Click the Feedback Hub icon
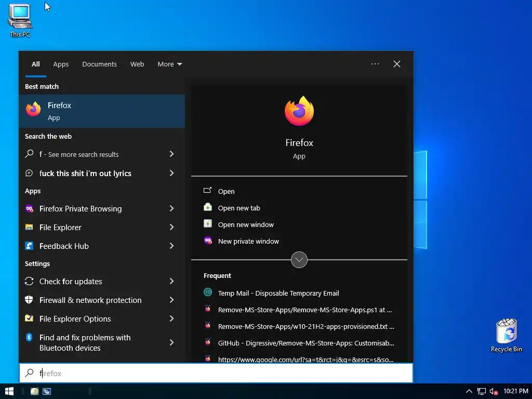Image resolution: width=532 pixels, height=399 pixels. (x=29, y=246)
